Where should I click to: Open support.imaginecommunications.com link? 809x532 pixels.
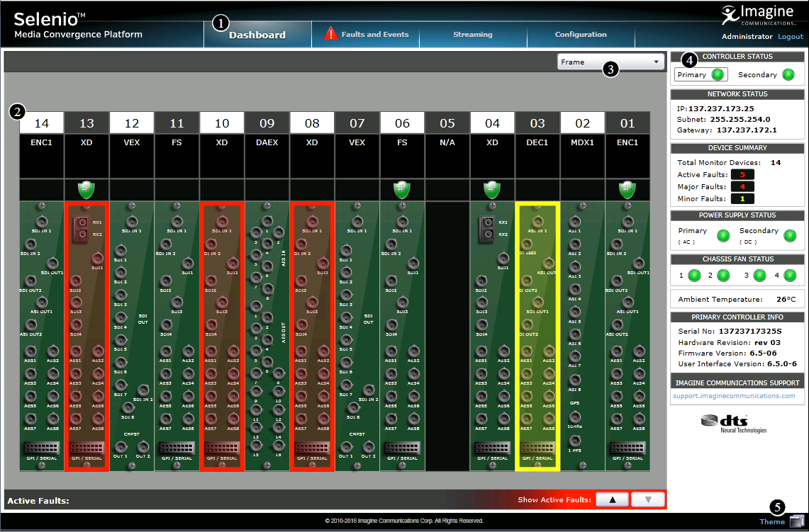(734, 396)
